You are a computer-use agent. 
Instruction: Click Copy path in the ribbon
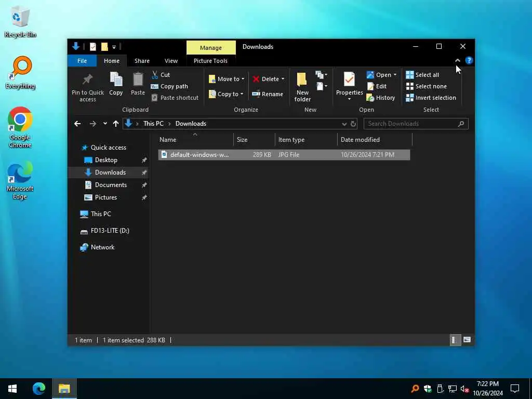point(169,86)
